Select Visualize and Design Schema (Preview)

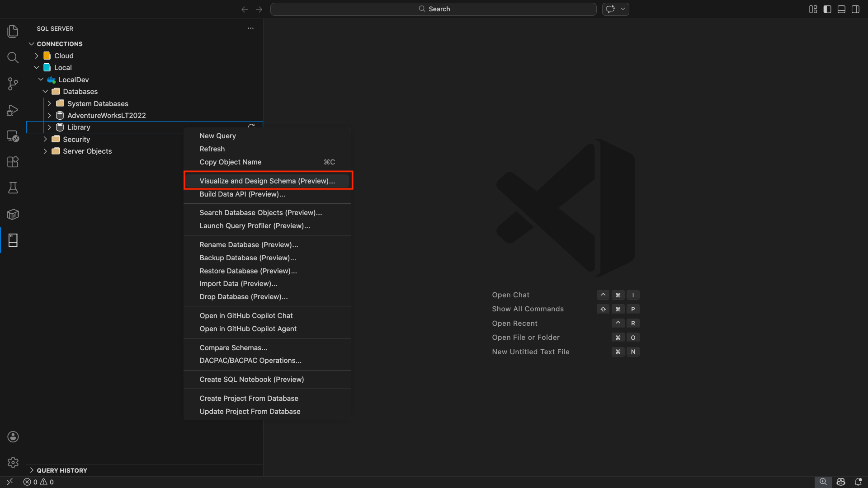(267, 181)
